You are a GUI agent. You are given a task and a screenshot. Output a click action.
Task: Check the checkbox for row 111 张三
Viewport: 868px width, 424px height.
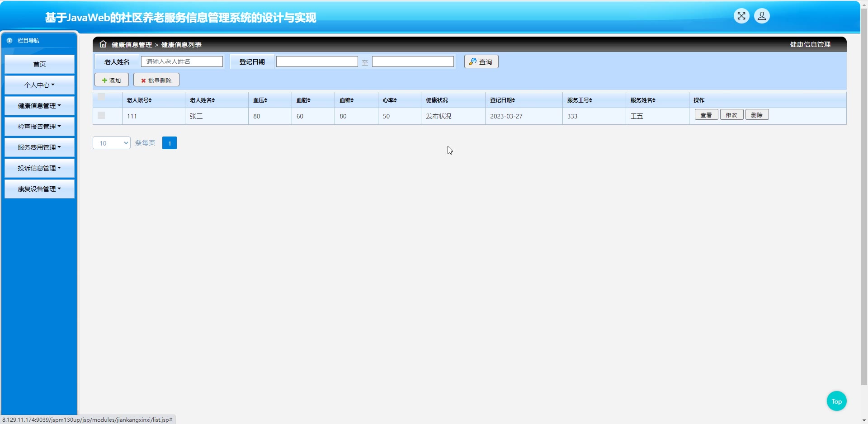click(101, 115)
